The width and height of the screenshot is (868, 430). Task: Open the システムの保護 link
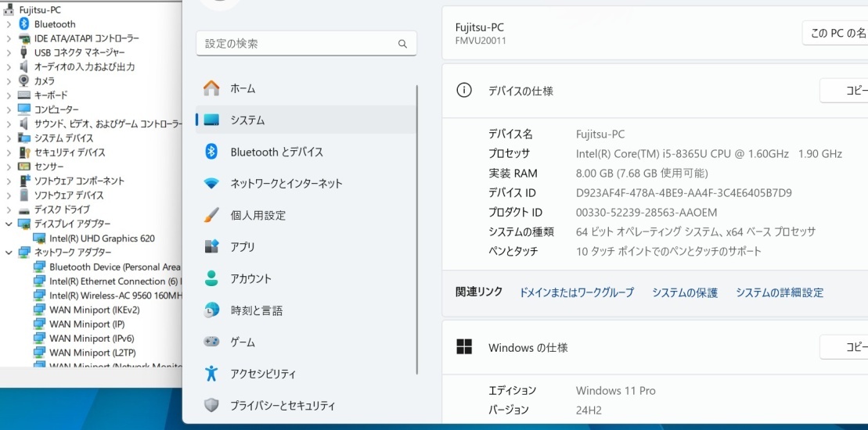685,293
